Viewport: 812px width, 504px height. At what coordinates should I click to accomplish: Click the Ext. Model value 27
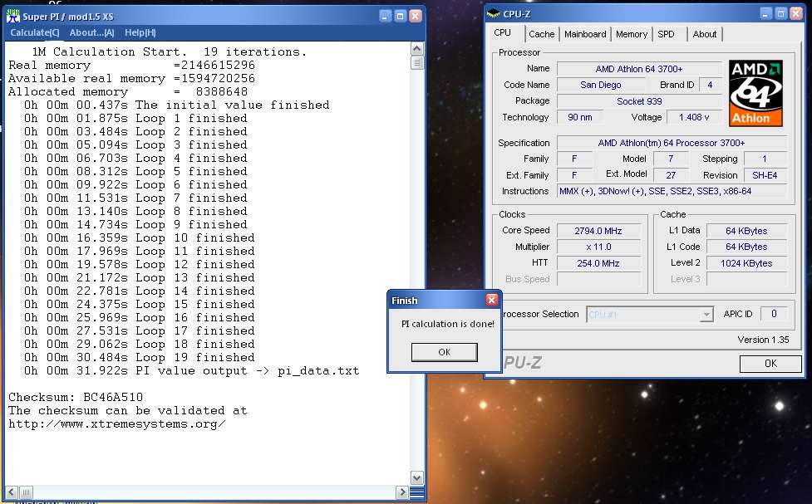pyautogui.click(x=671, y=175)
